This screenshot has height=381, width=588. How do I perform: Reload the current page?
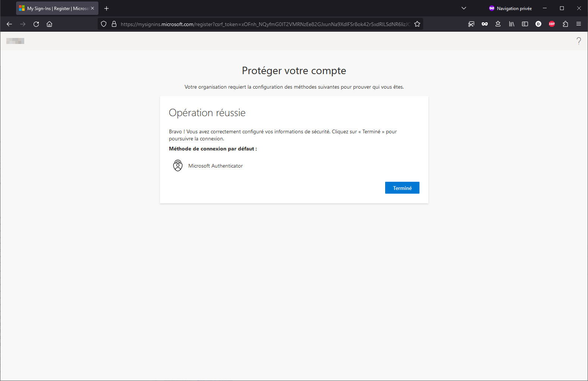coord(36,24)
